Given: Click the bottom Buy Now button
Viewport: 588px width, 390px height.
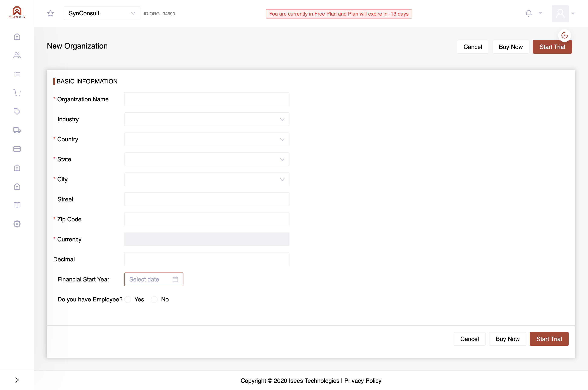Looking at the screenshot, I should point(507,339).
